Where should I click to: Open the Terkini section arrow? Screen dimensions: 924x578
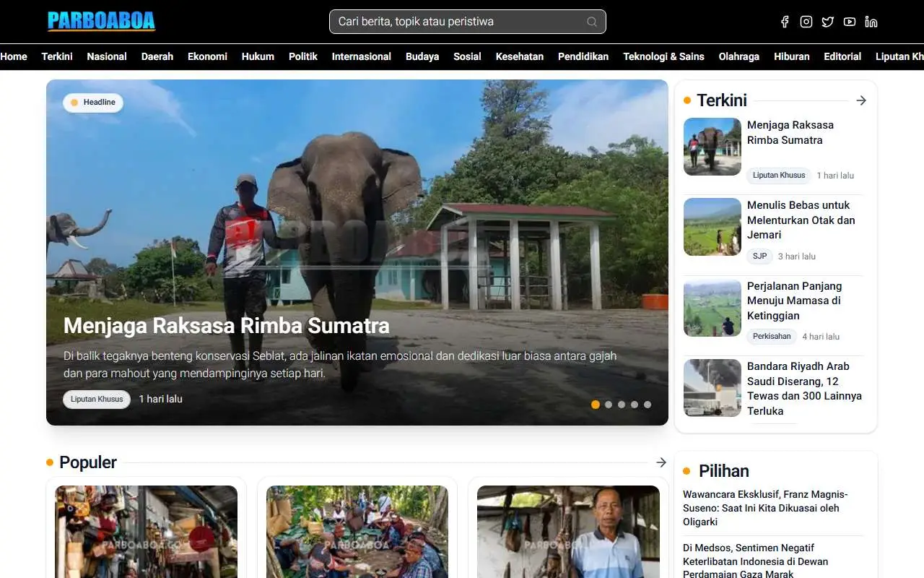pyautogui.click(x=861, y=100)
